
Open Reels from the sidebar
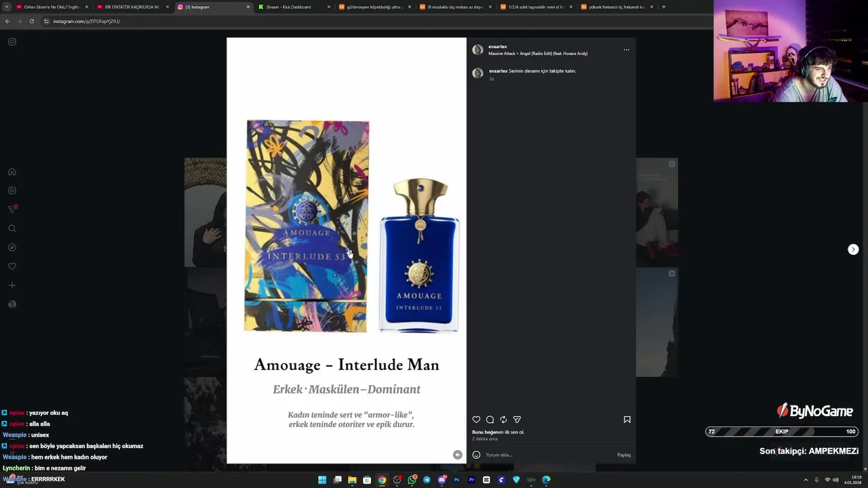(12, 190)
